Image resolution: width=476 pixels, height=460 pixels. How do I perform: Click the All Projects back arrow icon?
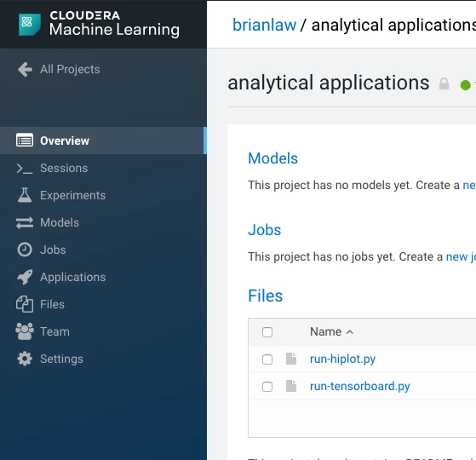pyautogui.click(x=25, y=69)
